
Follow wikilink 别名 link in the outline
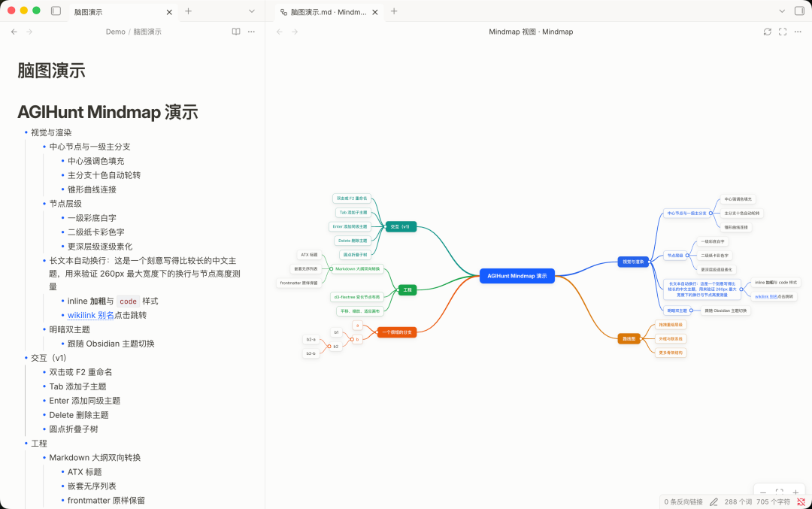[91, 315]
